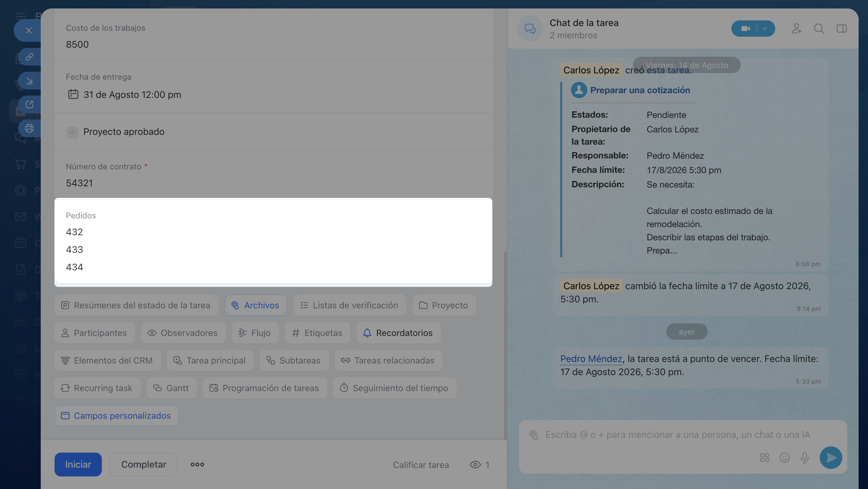Focus the chat message input field

[x=677, y=435]
